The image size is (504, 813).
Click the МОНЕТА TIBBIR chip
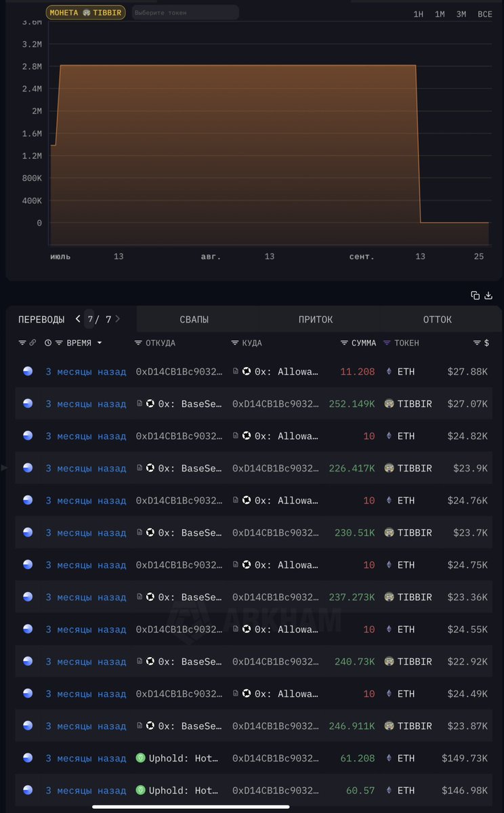pos(85,12)
